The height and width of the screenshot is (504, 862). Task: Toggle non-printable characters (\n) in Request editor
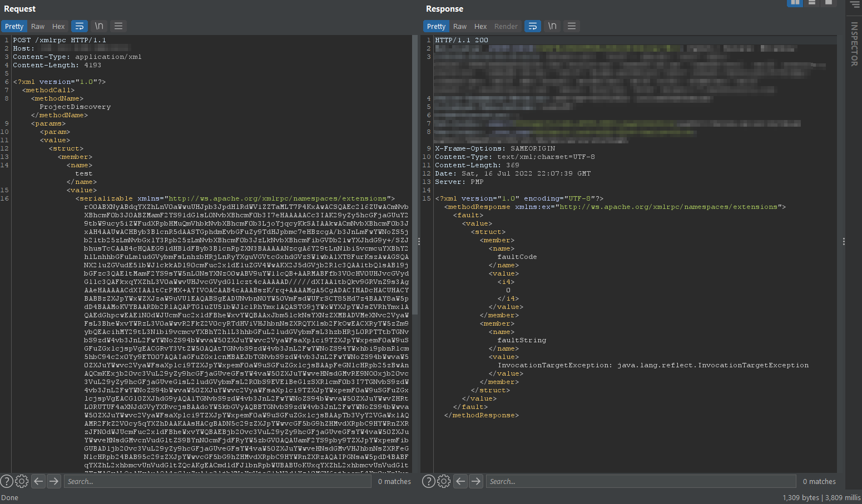(x=99, y=26)
